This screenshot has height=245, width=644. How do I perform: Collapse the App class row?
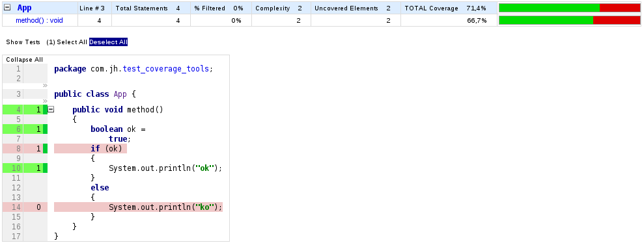pyautogui.click(x=7, y=8)
